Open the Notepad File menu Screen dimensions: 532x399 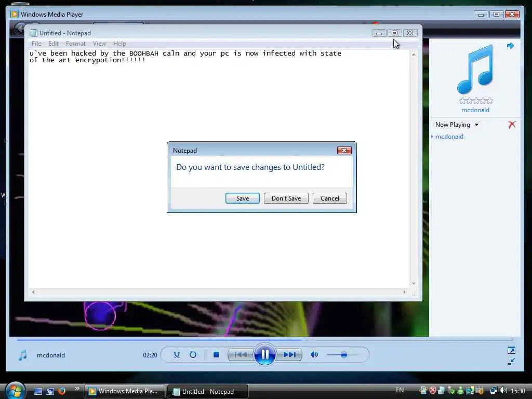(x=36, y=44)
